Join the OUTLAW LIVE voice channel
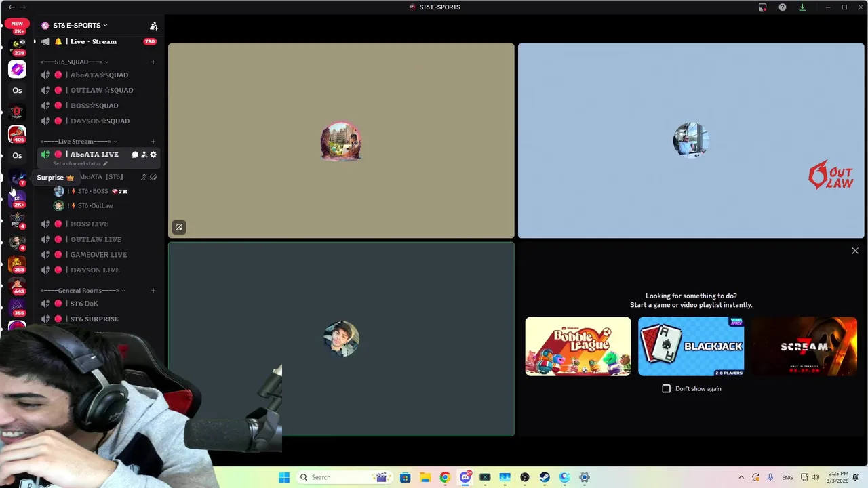868x488 pixels. click(98, 239)
